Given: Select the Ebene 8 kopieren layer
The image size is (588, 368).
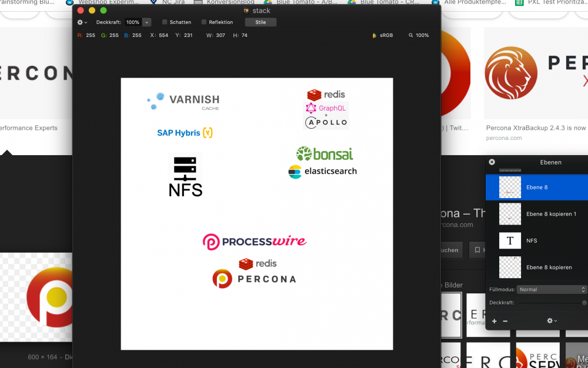Looking at the screenshot, I should [x=537, y=267].
